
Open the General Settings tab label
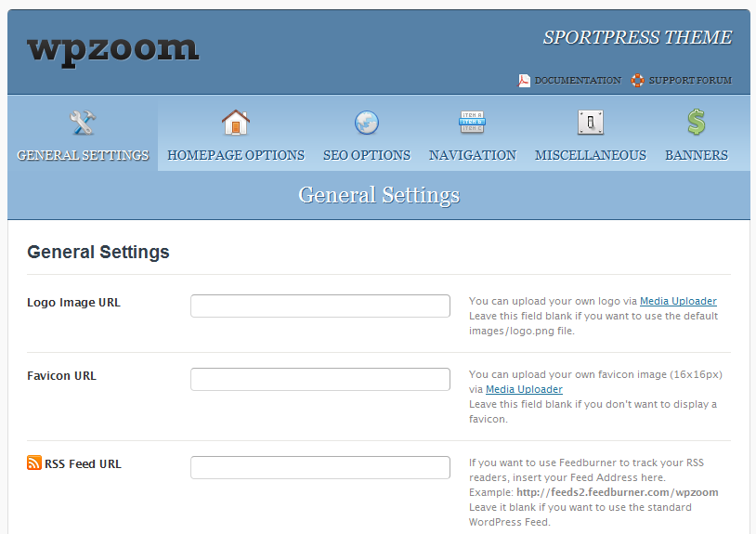point(83,155)
